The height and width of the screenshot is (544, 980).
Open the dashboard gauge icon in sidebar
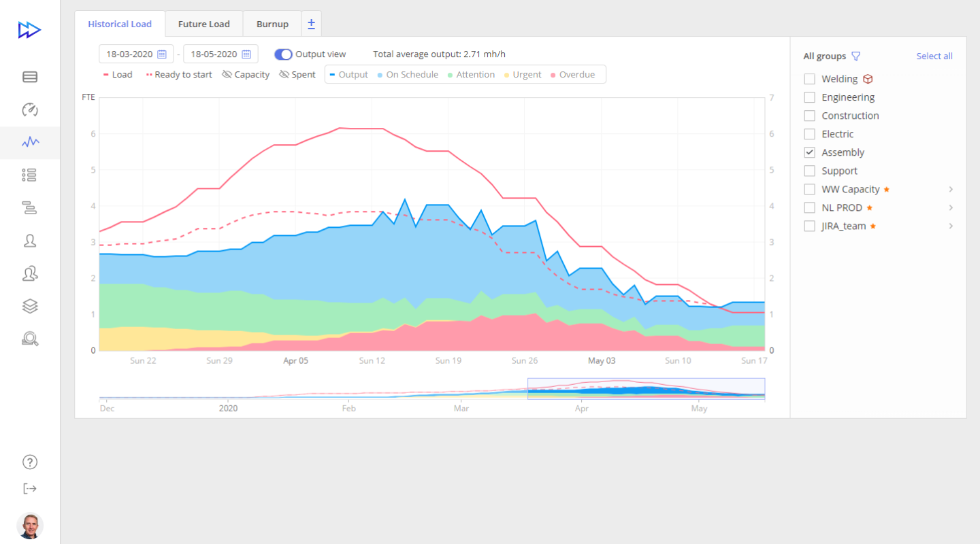click(30, 109)
